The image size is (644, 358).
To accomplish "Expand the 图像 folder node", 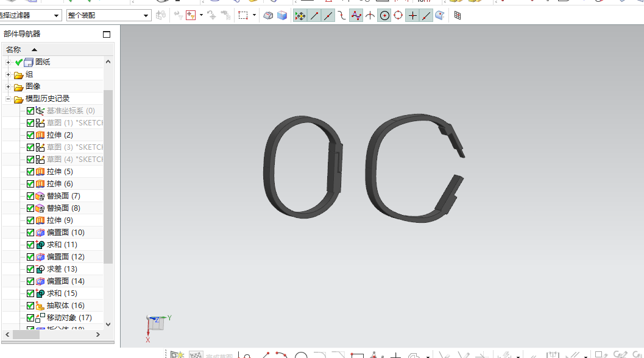I will [8, 86].
